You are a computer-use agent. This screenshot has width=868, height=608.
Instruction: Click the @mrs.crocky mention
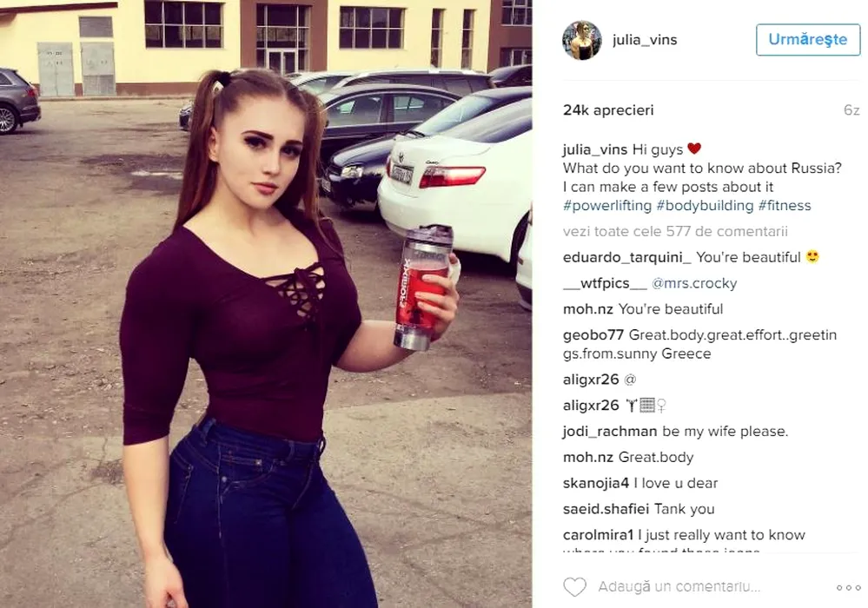[x=694, y=283]
